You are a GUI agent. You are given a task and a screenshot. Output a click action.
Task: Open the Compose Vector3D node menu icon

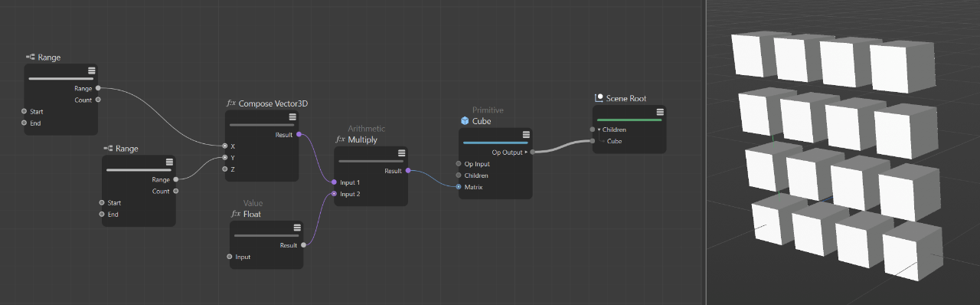292,116
